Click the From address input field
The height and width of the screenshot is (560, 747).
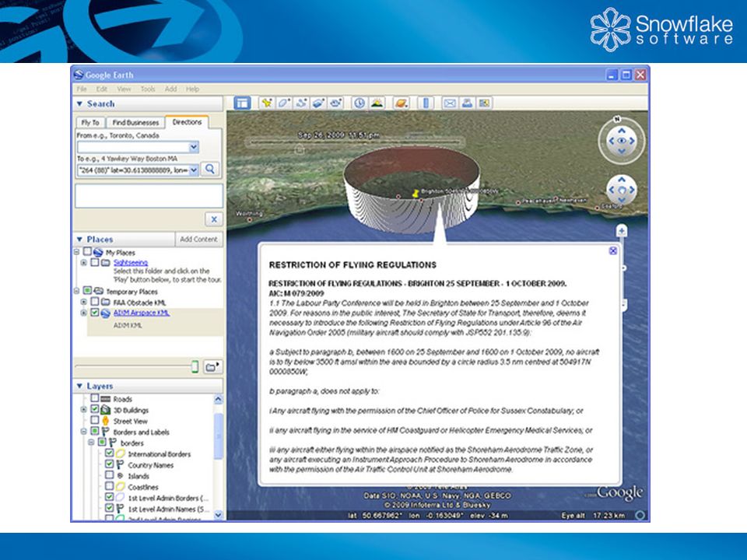click(133, 147)
